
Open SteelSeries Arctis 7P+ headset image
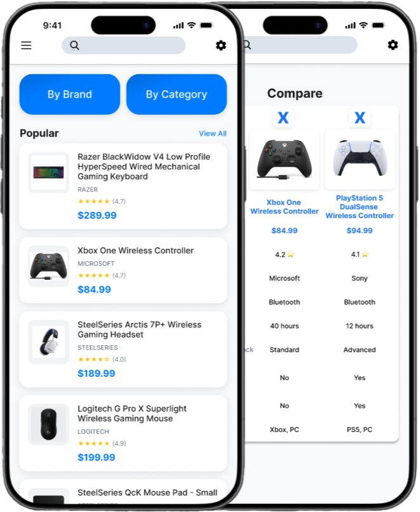[49, 342]
